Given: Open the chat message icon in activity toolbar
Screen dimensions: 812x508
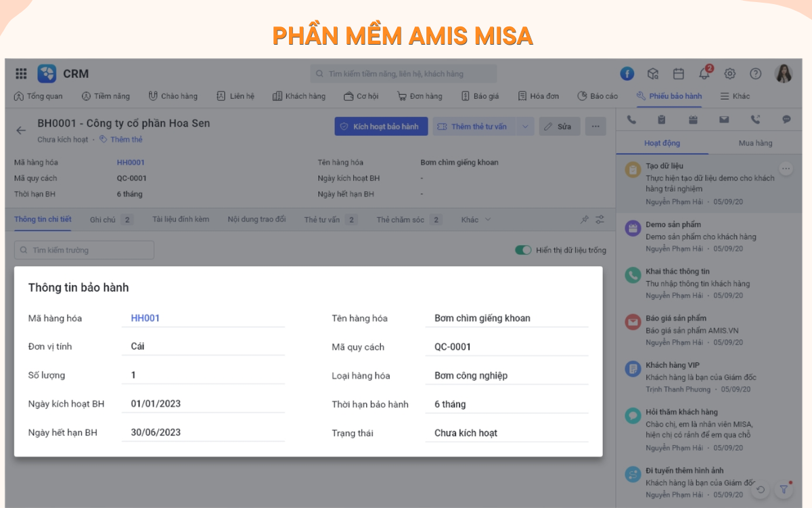Looking at the screenshot, I should point(786,119).
